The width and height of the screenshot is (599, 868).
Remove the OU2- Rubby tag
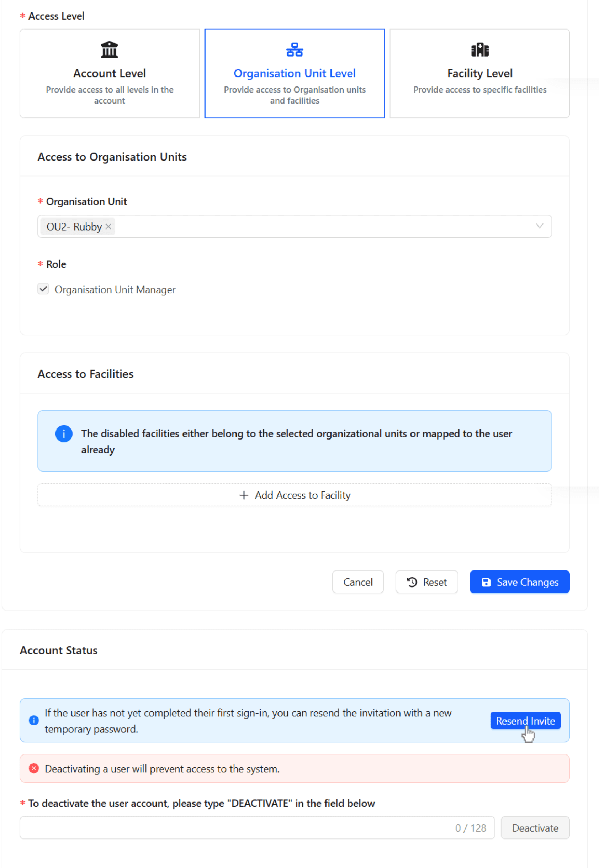coord(108,227)
